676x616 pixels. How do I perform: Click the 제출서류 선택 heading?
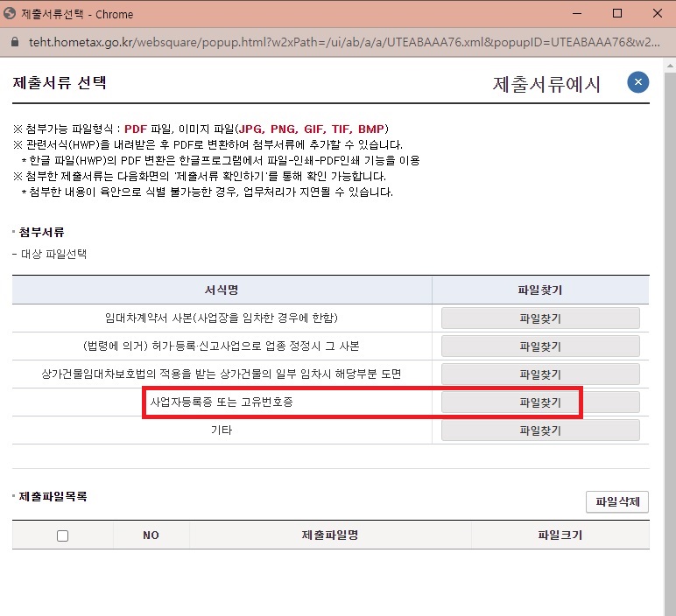60,83
